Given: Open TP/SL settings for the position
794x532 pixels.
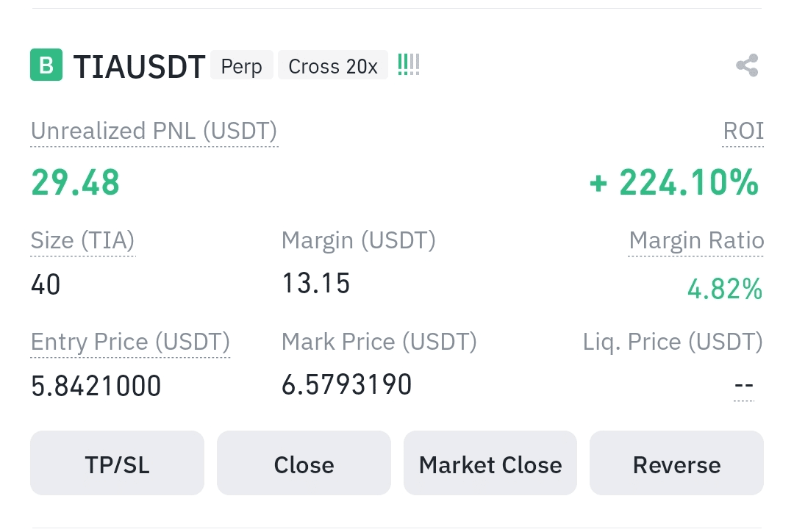Looking at the screenshot, I should (x=117, y=464).
